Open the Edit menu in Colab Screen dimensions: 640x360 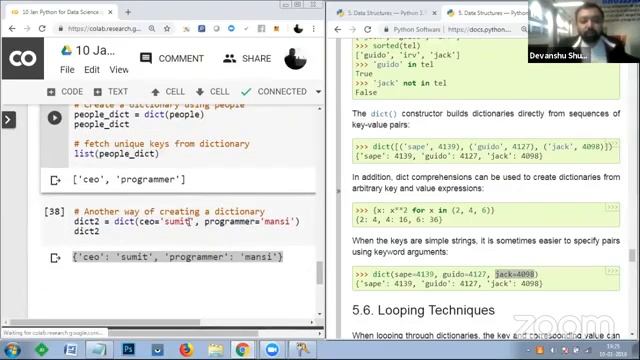(x=92, y=70)
